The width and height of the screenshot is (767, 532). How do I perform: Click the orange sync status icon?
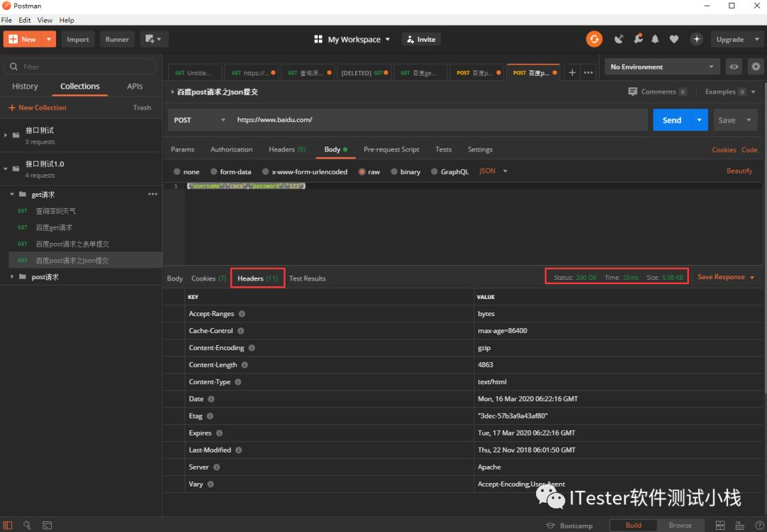(594, 39)
